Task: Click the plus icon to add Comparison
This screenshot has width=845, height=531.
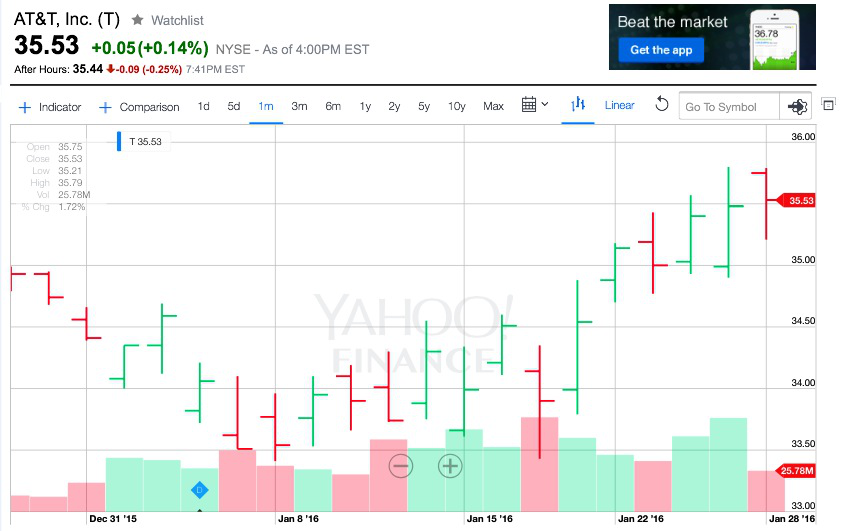Action: [x=105, y=107]
